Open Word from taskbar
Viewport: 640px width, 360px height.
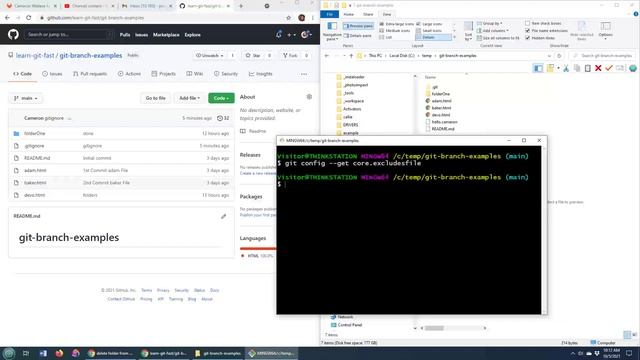pyautogui.click(x=43, y=353)
